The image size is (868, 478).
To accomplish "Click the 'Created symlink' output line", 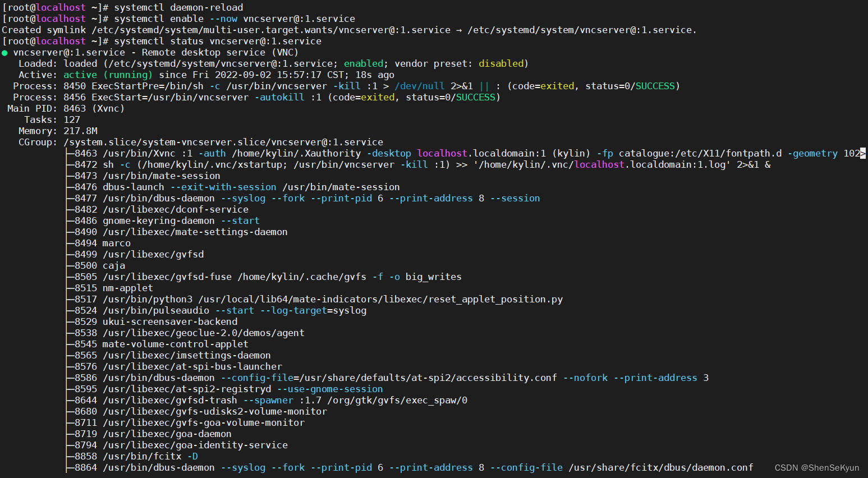I will pos(349,30).
